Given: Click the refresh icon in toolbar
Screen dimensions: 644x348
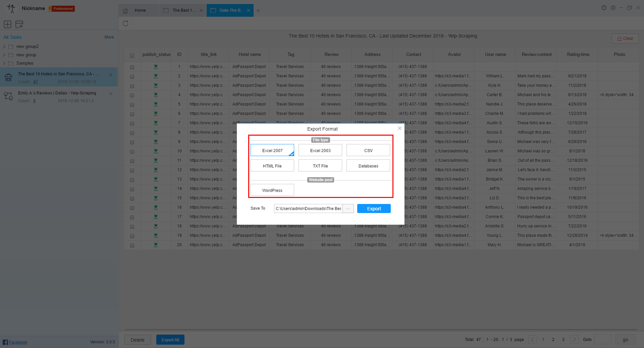Looking at the screenshot, I should click(x=125, y=23).
